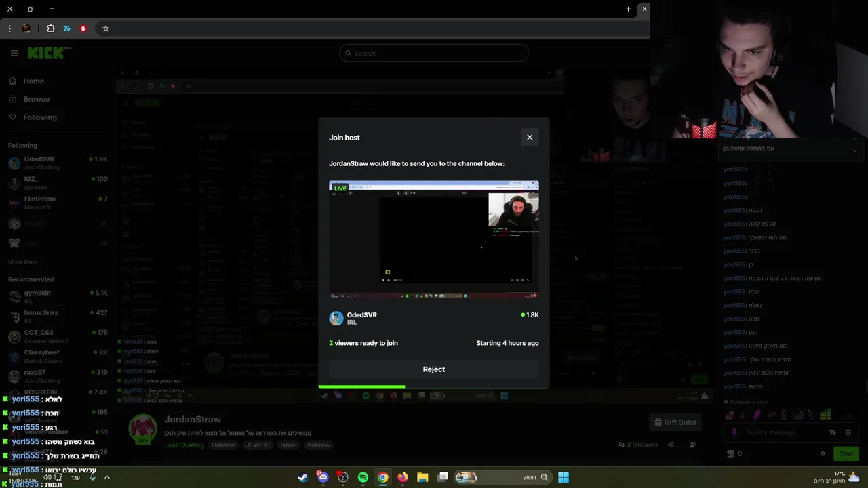Open Chrome three-dot menu
The width and height of the screenshot is (868, 488).
click(9, 28)
